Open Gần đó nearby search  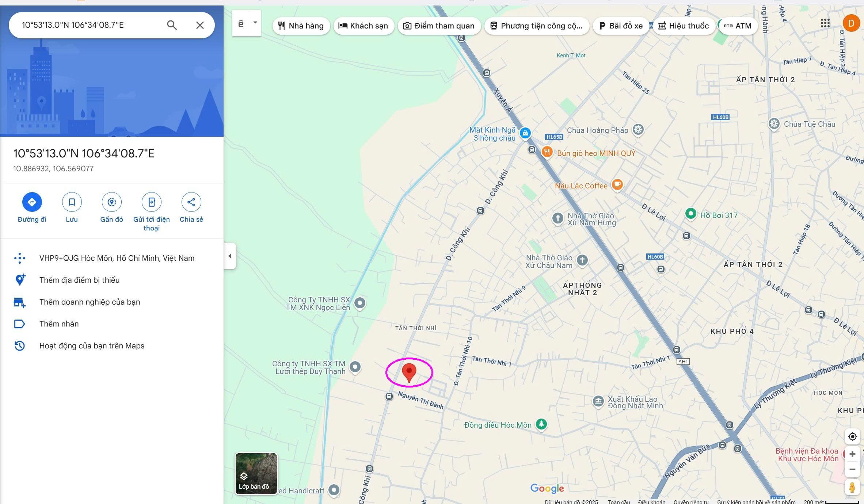(x=111, y=202)
